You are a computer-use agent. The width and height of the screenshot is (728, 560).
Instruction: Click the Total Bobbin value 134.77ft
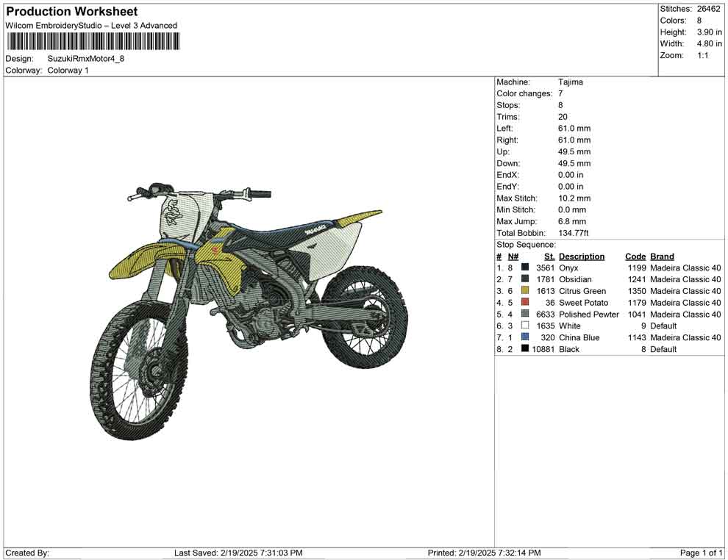click(x=573, y=233)
